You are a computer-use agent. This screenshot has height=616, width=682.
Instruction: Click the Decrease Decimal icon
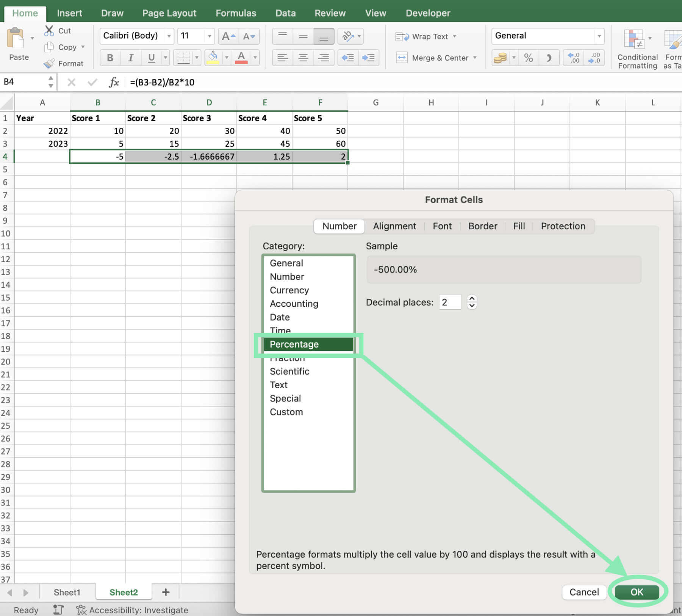[594, 58]
